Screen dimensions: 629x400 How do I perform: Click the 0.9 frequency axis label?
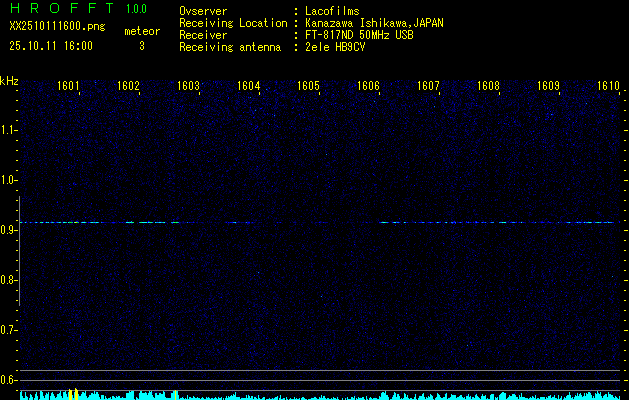click(9, 230)
